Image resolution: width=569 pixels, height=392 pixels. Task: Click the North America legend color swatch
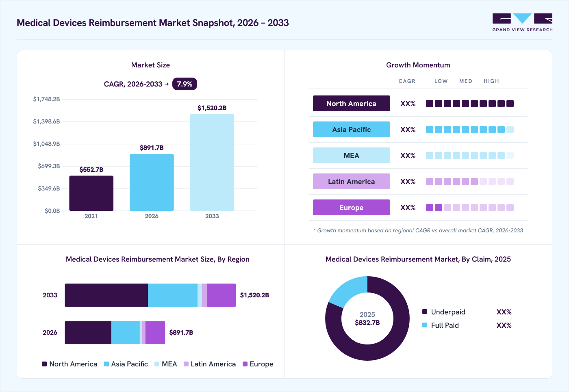pos(44,364)
